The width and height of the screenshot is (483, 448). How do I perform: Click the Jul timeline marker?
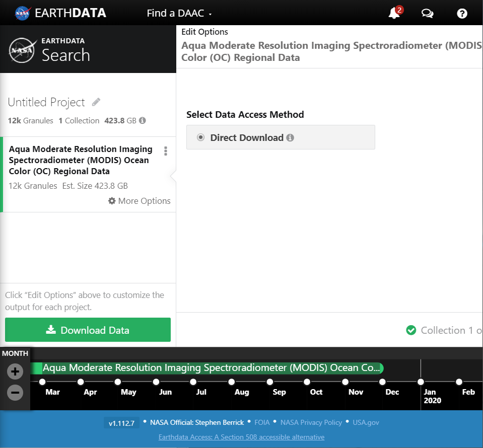click(193, 382)
